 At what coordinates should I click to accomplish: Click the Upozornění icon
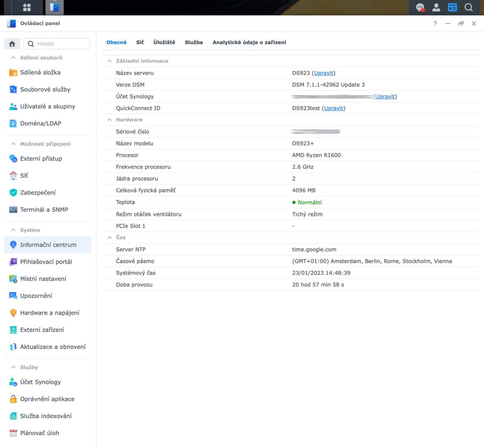13,296
